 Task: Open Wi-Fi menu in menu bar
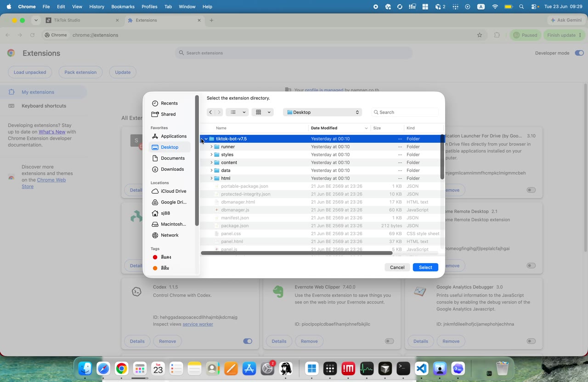point(495,7)
